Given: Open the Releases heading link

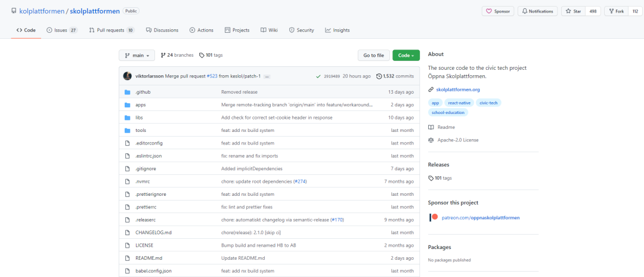Looking at the screenshot, I should (x=438, y=164).
